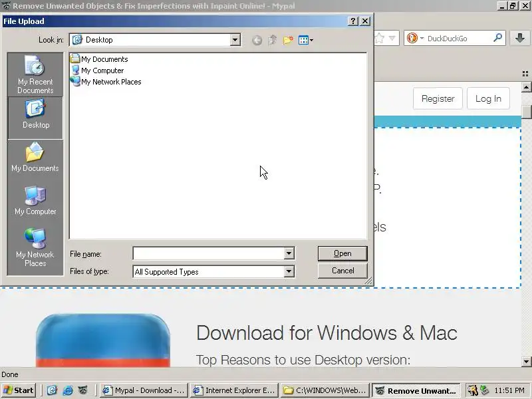Viewport: 532px width, 399px height.
Task: Go back to the last folder visited
Action: tap(257, 41)
